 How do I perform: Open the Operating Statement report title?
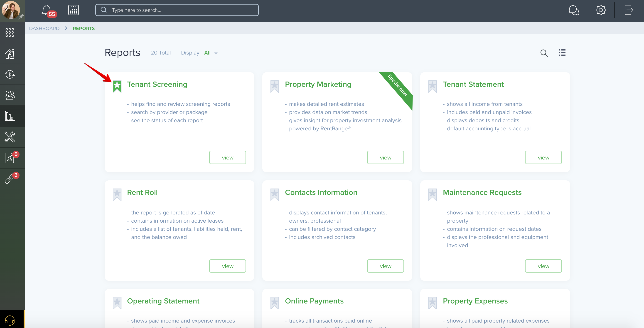163,301
